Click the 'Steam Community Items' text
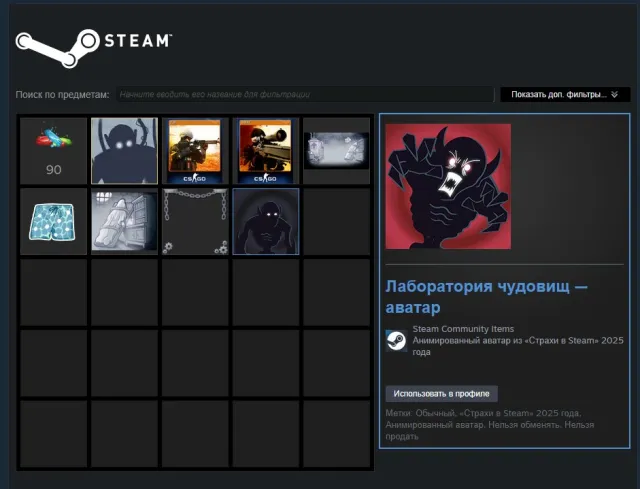 pyautogui.click(x=463, y=329)
